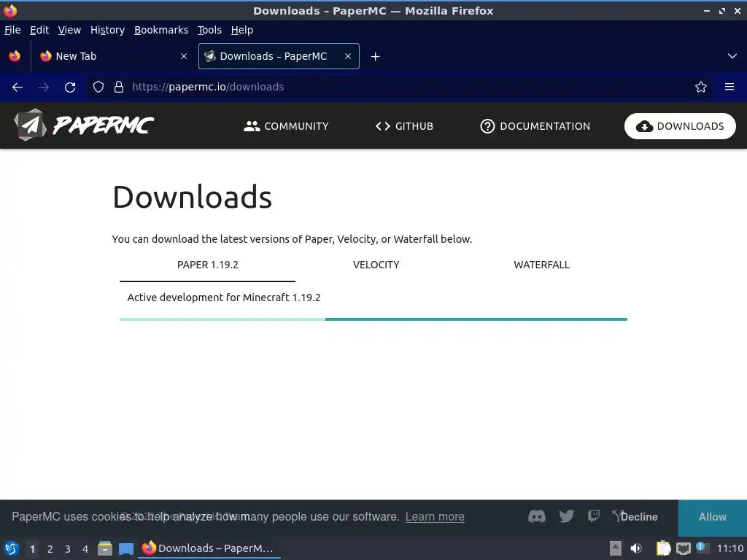View site security via the padlock icon
The width and height of the screenshot is (747, 560).
(x=119, y=87)
